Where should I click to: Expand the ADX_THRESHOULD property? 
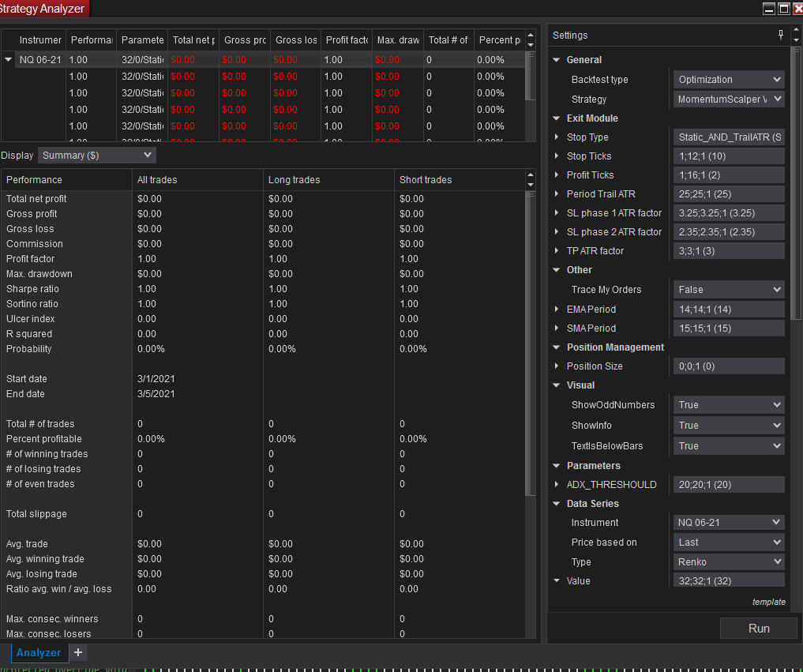557,485
